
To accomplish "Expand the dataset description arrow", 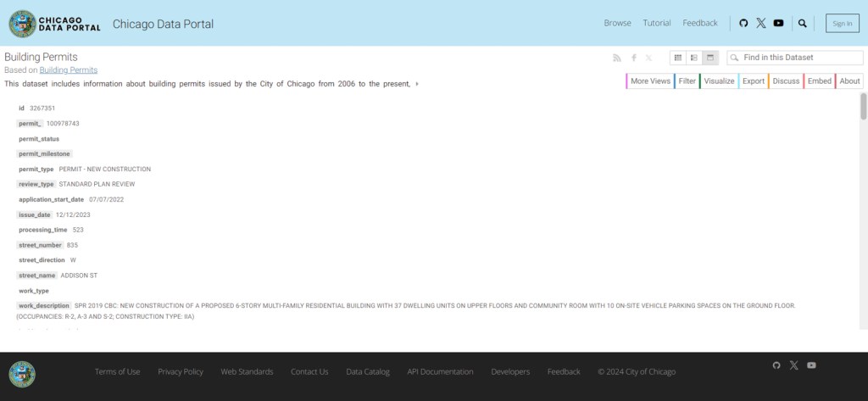I will 416,84.
